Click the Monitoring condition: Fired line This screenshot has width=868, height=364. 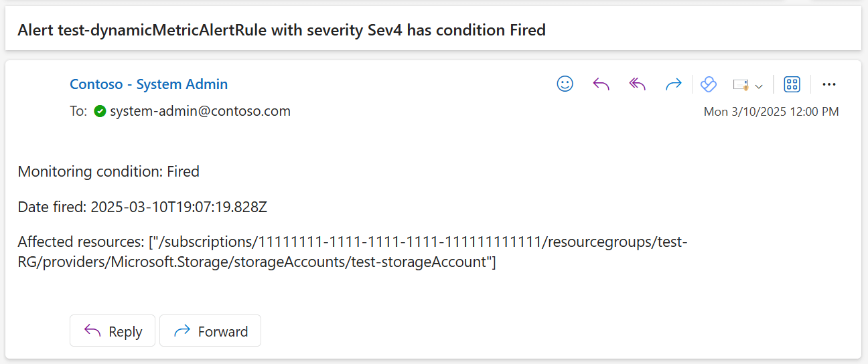click(x=108, y=171)
